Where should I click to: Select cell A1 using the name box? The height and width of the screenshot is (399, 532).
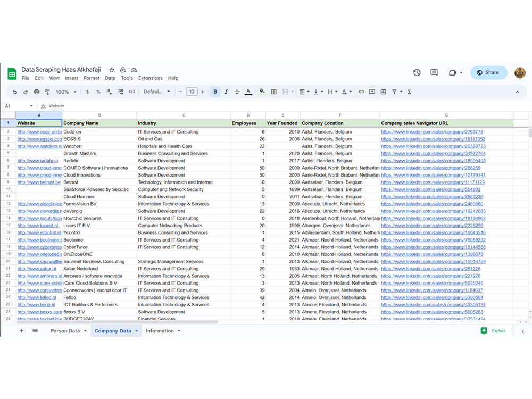coord(16,105)
